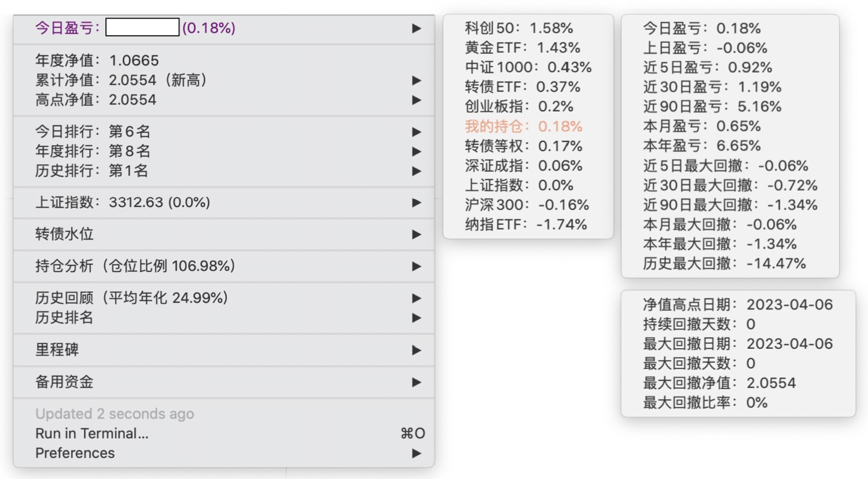Open the 里程碑 menu item
Screen dimensions: 868x479
pyautogui.click(x=57, y=350)
